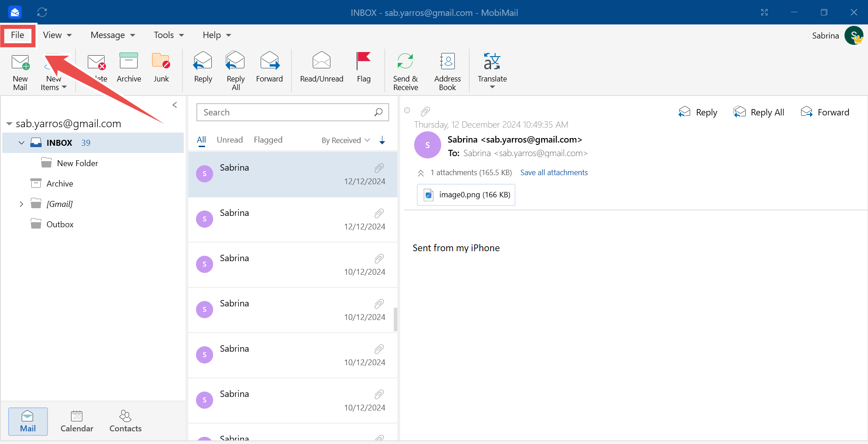Open the Translate dropdown arrow

pyautogui.click(x=492, y=87)
